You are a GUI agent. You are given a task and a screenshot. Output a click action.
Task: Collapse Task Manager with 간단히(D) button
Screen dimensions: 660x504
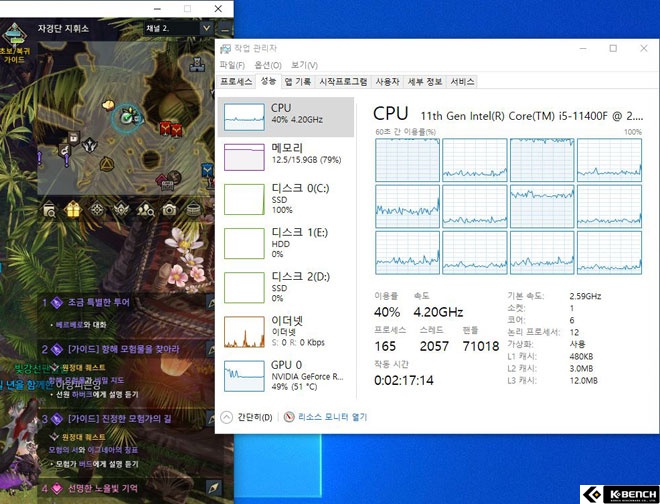point(247,417)
